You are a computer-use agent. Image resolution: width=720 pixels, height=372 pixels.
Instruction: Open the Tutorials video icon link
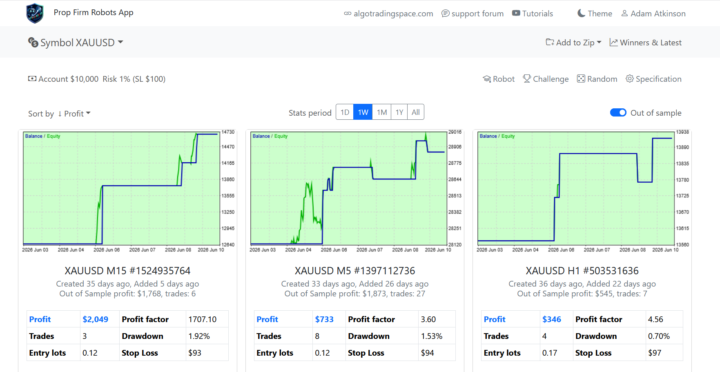point(516,14)
